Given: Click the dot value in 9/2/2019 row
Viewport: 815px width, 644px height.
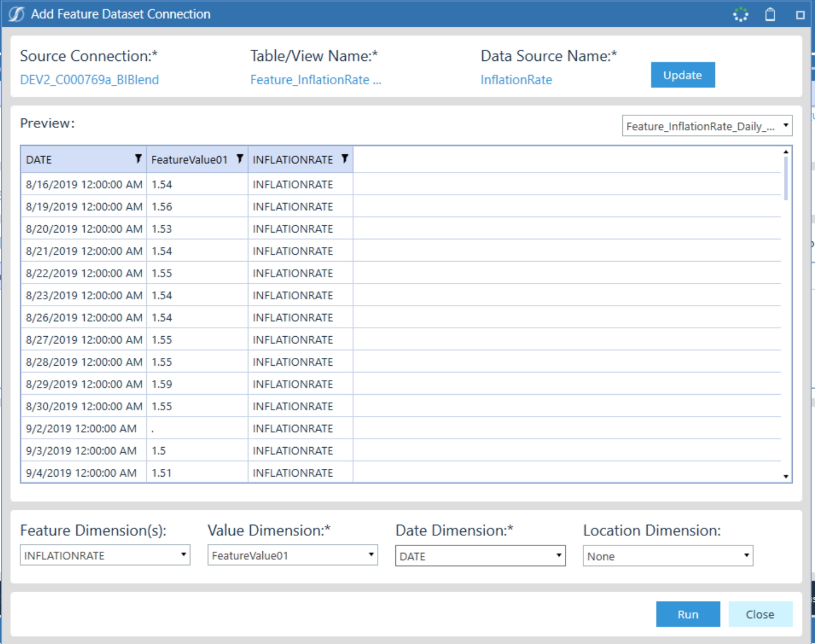Looking at the screenshot, I should [197, 428].
